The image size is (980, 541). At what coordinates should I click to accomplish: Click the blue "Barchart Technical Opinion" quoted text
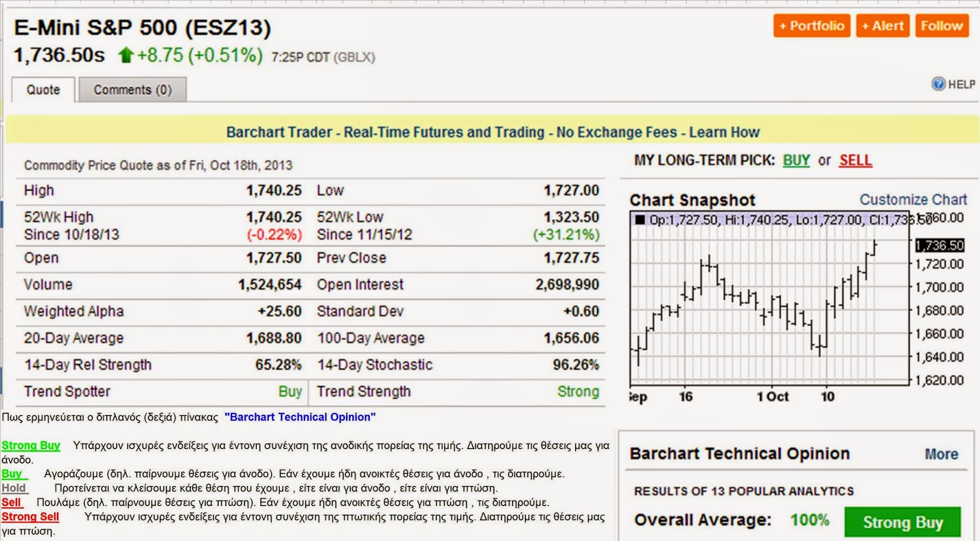(x=300, y=417)
